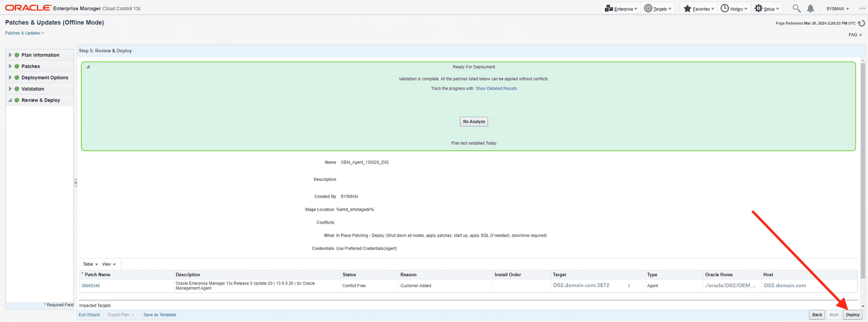Open the notifications bell icon
Image resolution: width=868 pixels, height=322 pixels.
point(810,8)
